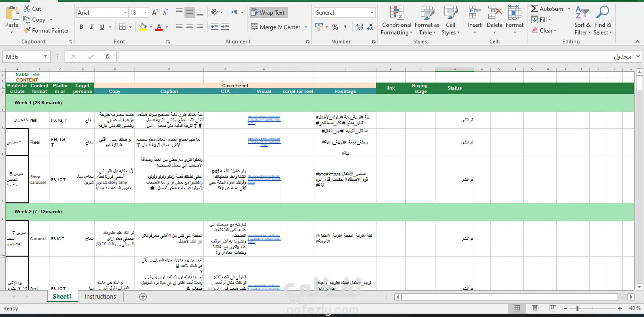Open the Arial font name dropdown
Screen dimensions: 644x317
coord(125,13)
